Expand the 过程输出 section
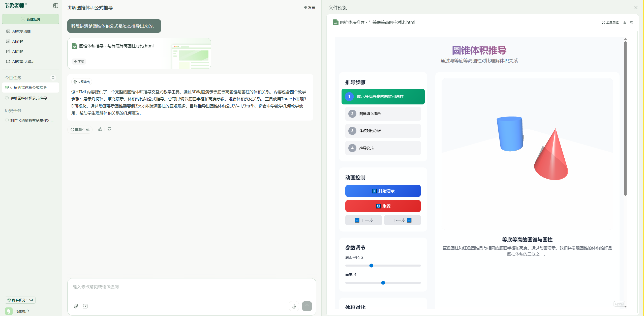Viewport: 644px width, 316px height. [x=81, y=82]
